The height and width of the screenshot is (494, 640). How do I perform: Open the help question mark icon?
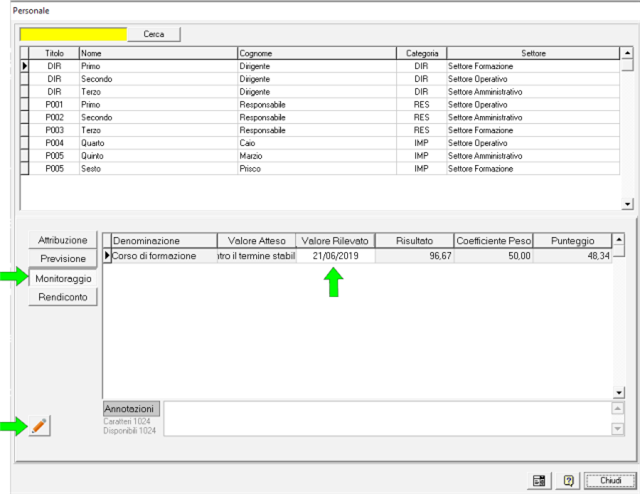point(567,480)
